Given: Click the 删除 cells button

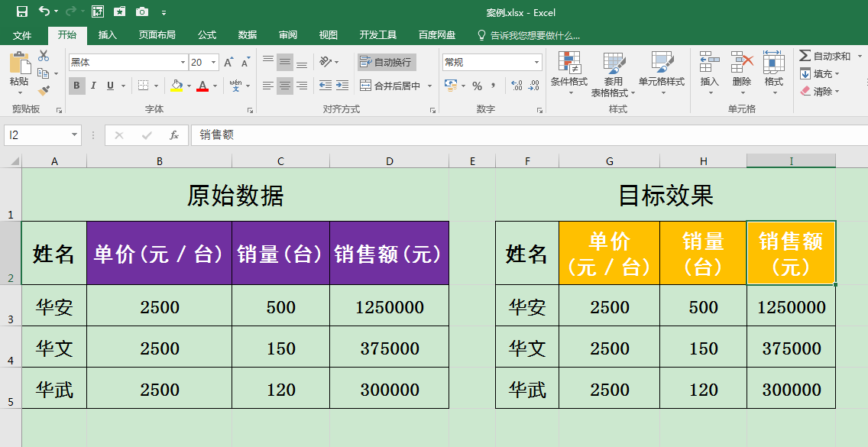Looking at the screenshot, I should [742, 73].
